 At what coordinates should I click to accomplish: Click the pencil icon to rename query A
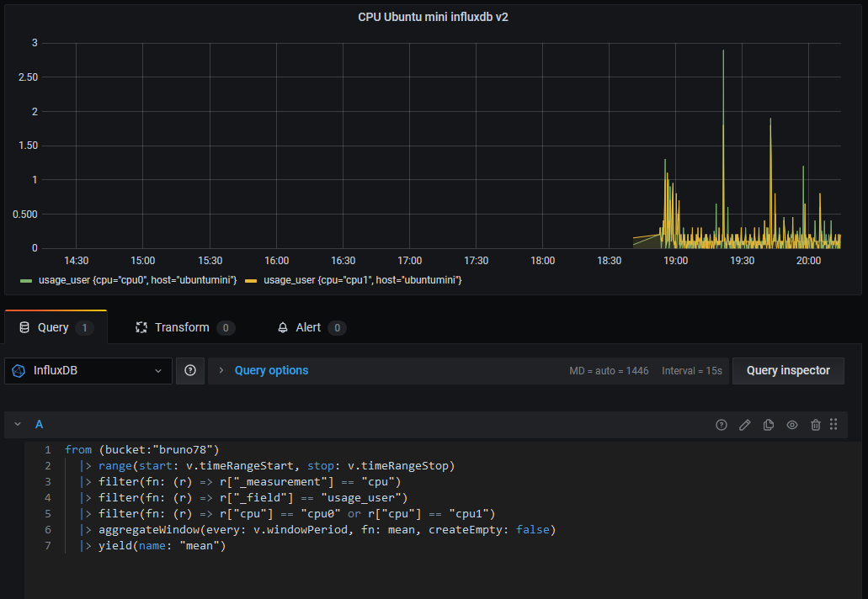(x=744, y=425)
